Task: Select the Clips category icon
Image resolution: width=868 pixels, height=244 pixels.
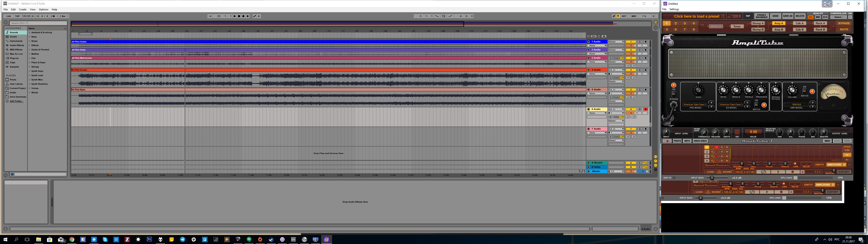Action: coord(7,62)
